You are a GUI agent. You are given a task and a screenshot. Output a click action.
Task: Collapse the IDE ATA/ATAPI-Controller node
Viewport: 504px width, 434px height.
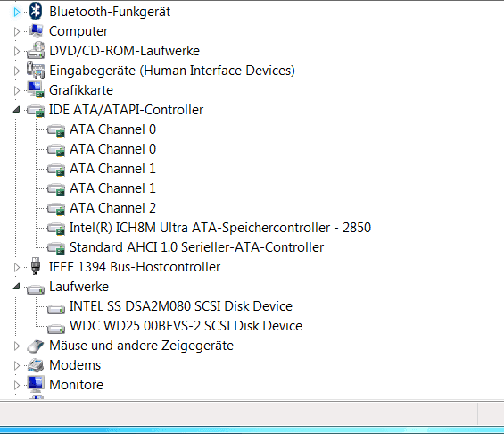[16, 110]
